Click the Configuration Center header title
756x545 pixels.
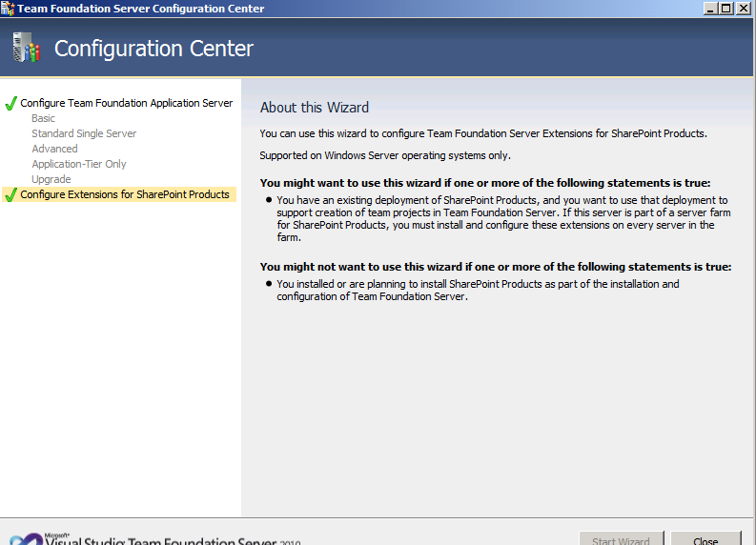pos(153,49)
